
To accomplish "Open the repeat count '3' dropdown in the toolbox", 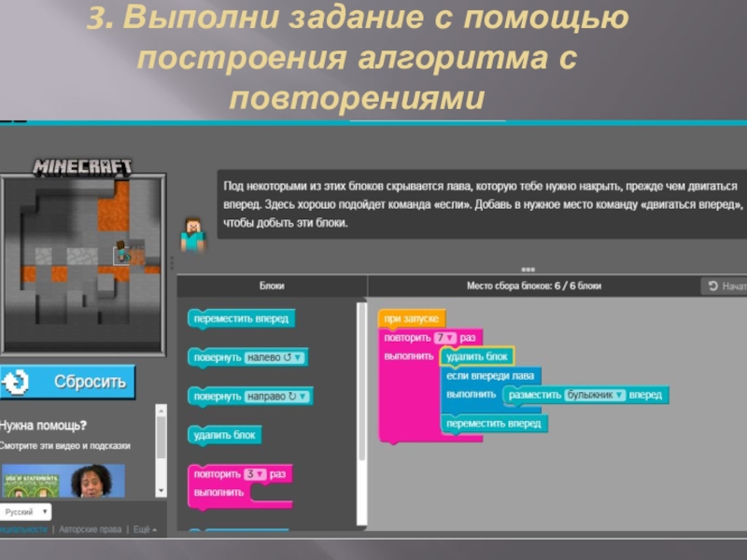I will tap(254, 474).
